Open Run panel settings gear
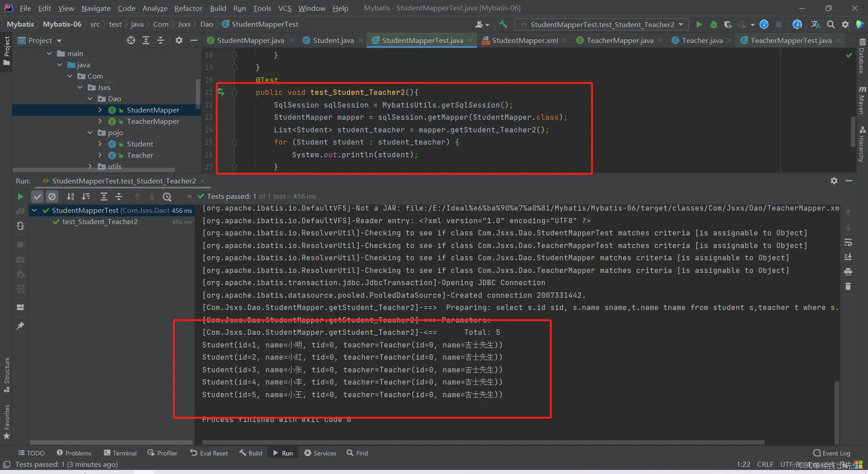Image resolution: width=868 pixels, height=474 pixels. tap(834, 181)
